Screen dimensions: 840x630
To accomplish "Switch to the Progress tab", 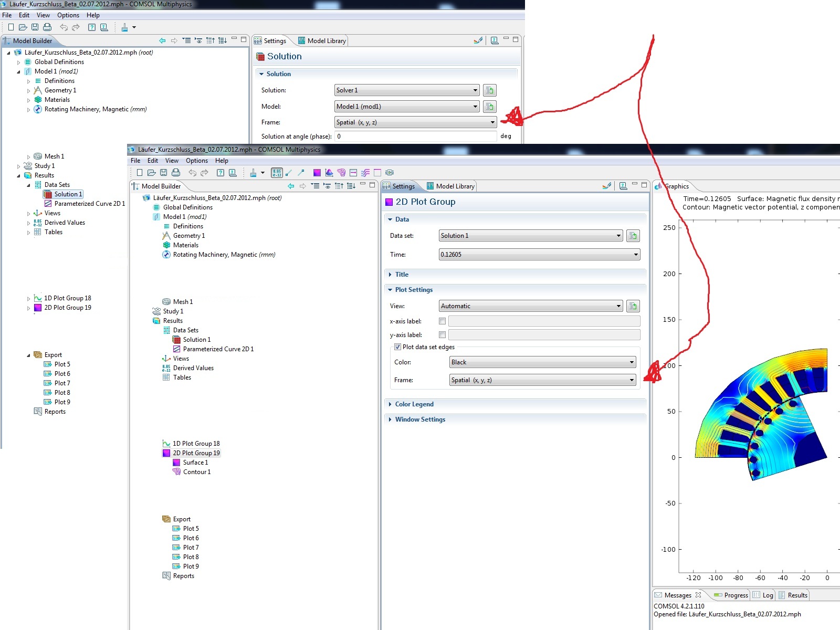I will pyautogui.click(x=731, y=595).
